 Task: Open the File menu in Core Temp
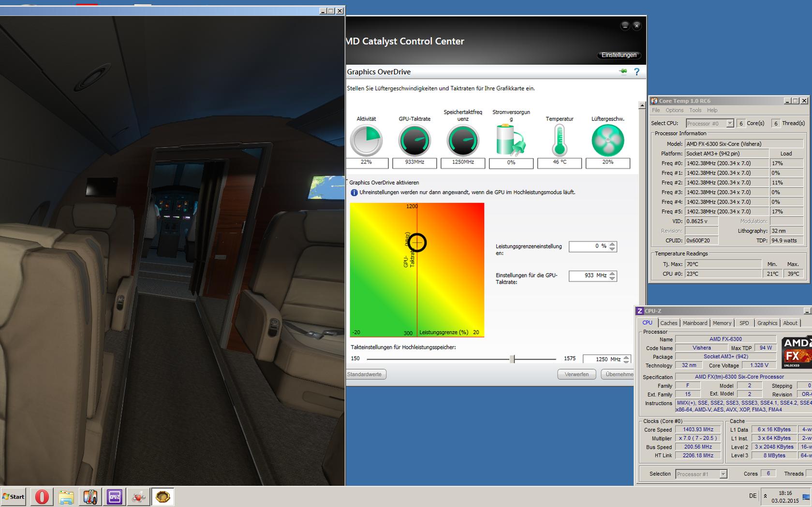click(656, 110)
